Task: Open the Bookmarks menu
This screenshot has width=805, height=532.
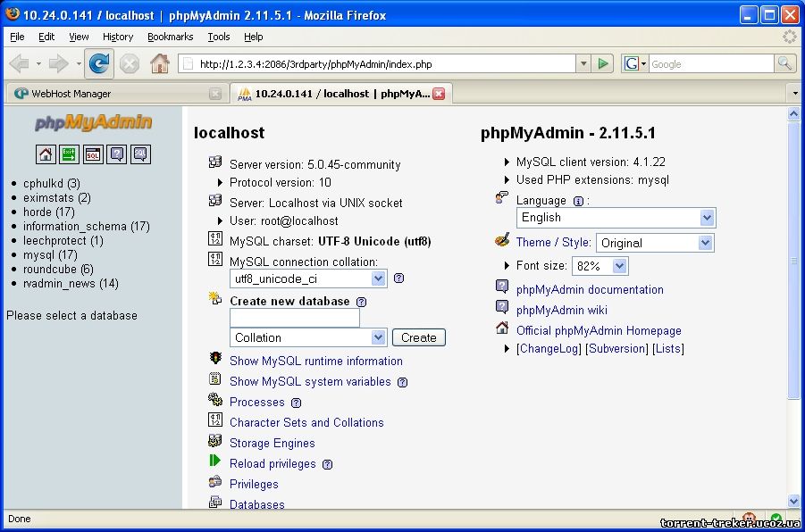Action: pyautogui.click(x=170, y=37)
